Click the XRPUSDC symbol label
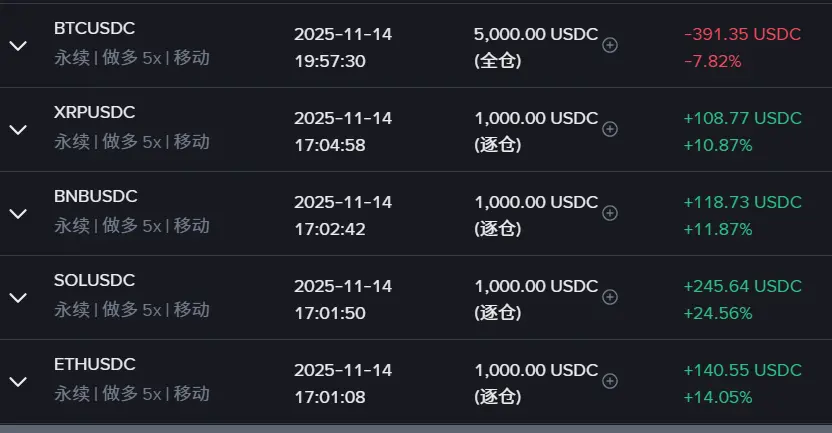The width and height of the screenshot is (832, 433). tap(95, 112)
